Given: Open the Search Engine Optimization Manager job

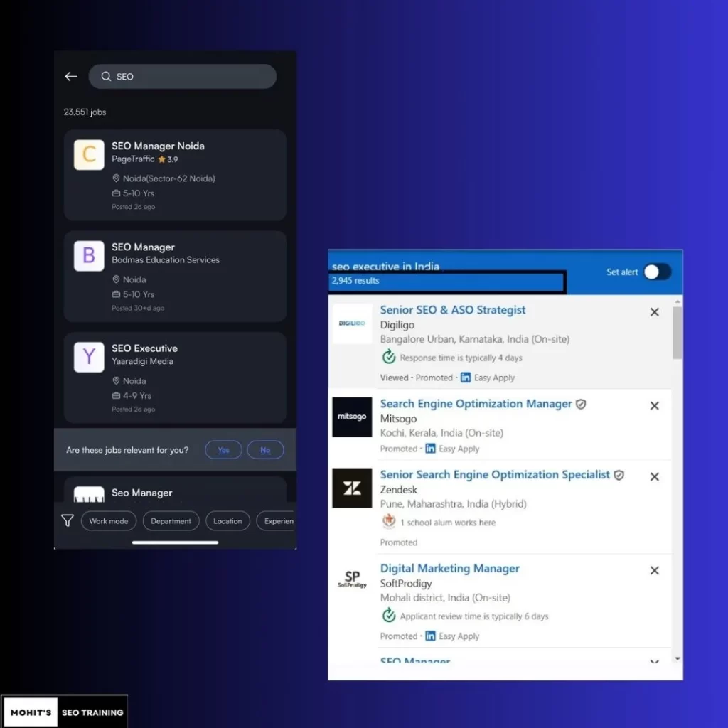Looking at the screenshot, I should click(476, 404).
